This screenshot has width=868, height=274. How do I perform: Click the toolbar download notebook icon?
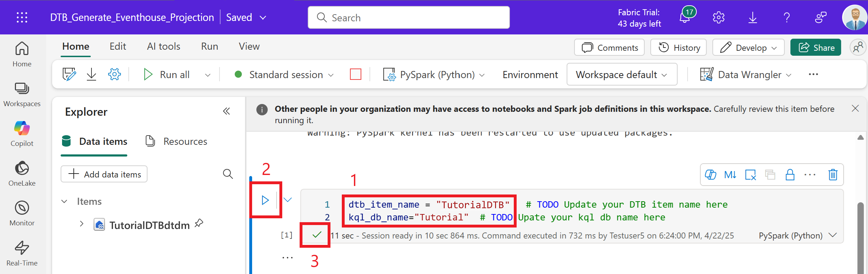[x=91, y=75]
